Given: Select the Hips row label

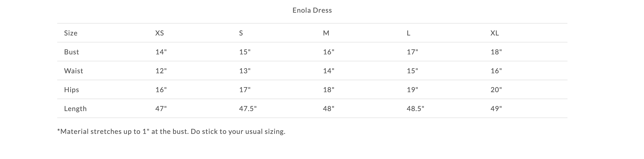Looking at the screenshot, I should coord(71,90).
